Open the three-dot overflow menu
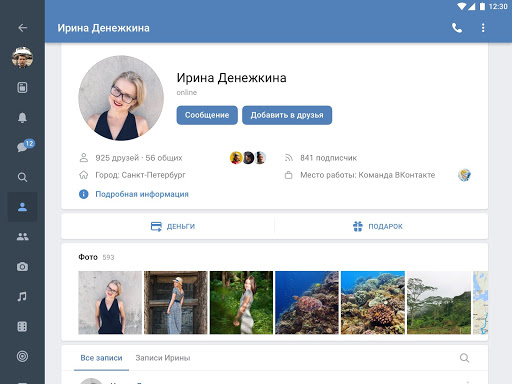This screenshot has height=384, width=512. [x=483, y=28]
